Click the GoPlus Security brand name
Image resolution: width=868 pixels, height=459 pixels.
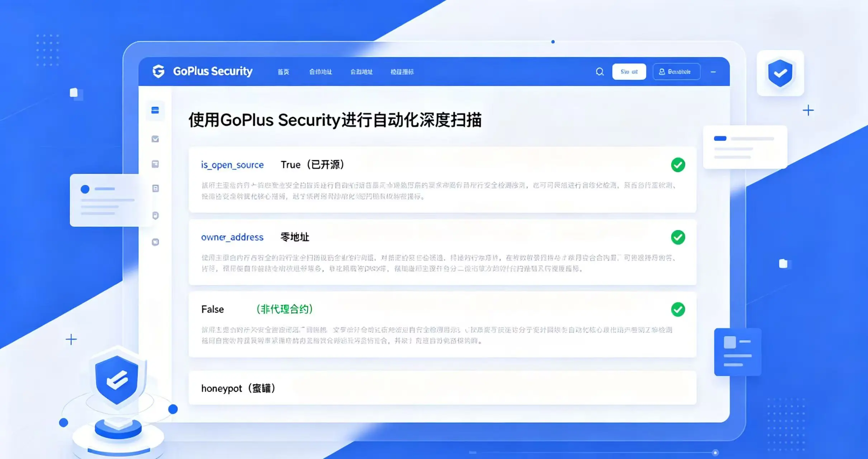(213, 71)
